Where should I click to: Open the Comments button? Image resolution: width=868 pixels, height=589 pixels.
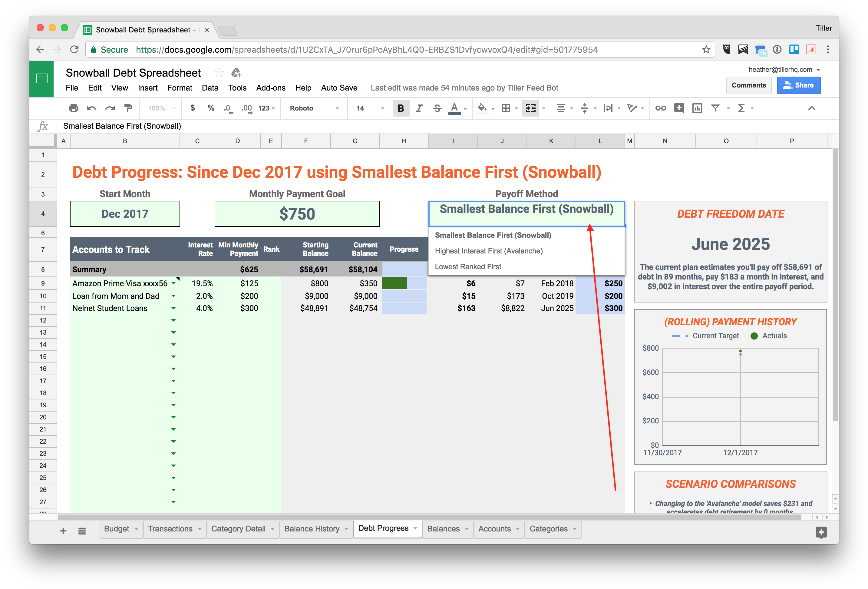(x=748, y=85)
